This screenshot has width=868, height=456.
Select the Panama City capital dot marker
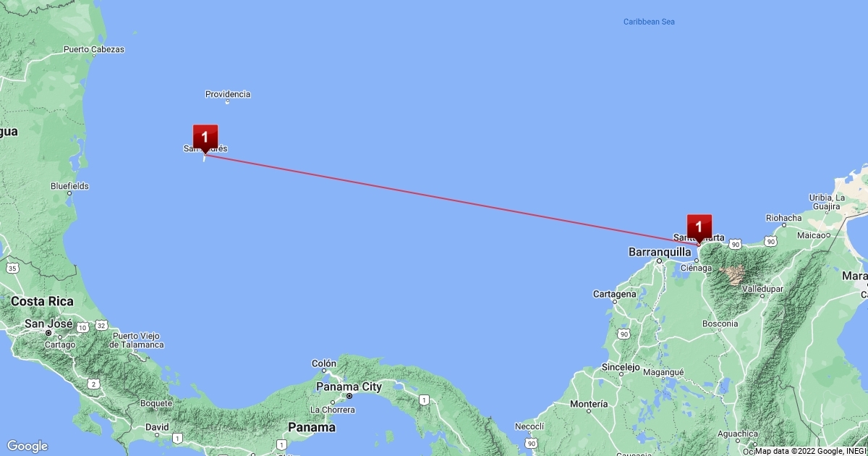tap(349, 397)
